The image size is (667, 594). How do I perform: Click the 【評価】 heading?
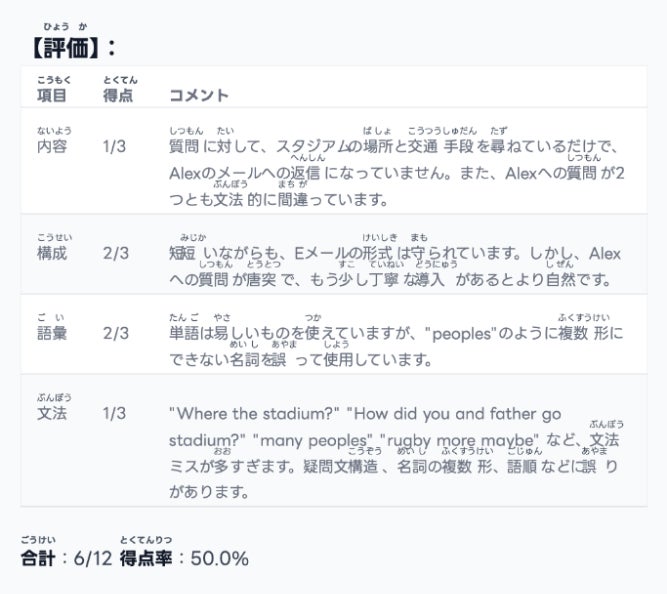[x=73, y=47]
